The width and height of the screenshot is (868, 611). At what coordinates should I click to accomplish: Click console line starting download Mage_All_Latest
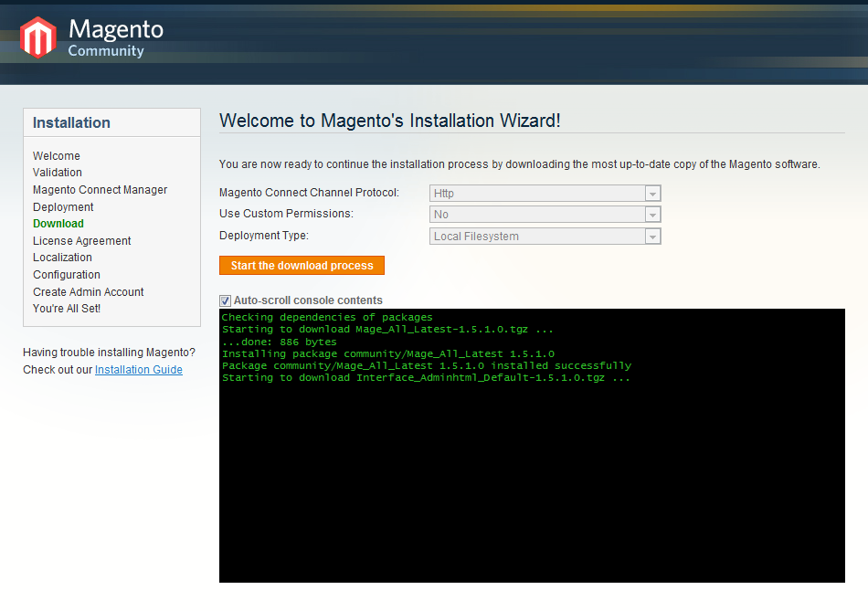(387, 330)
